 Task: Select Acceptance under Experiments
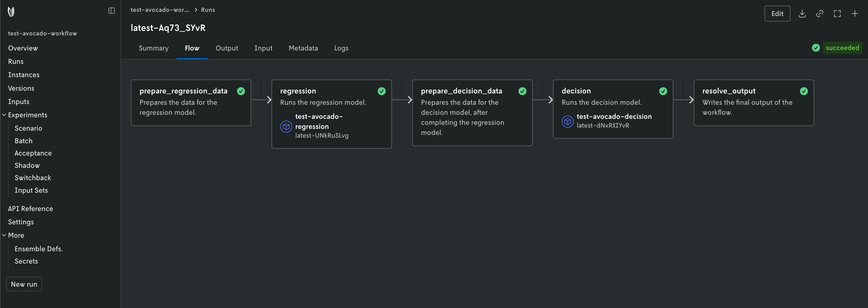[33, 153]
